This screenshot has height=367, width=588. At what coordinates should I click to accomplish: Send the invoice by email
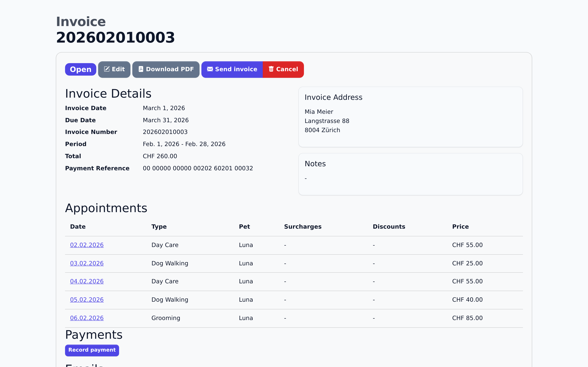coord(232,69)
